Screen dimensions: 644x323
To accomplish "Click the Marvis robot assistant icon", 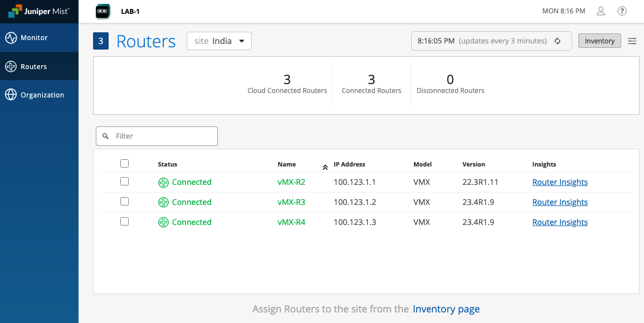I will [x=103, y=11].
